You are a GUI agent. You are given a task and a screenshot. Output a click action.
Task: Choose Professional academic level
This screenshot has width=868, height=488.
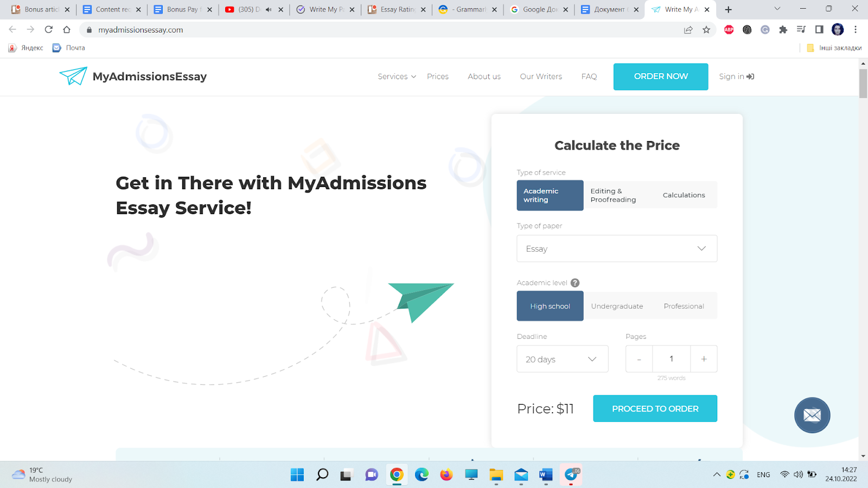[684, 306]
